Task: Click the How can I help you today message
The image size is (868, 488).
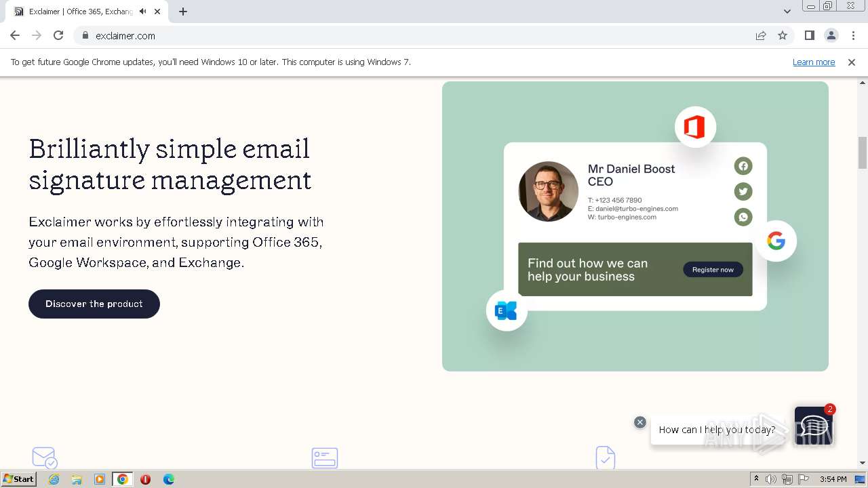Action: pos(717,430)
